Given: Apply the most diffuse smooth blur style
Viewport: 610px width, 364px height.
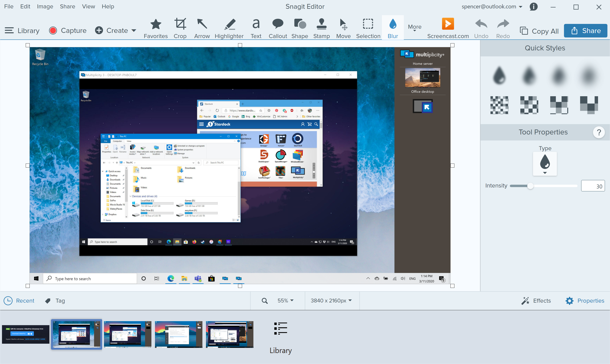Looking at the screenshot, I should (x=589, y=76).
